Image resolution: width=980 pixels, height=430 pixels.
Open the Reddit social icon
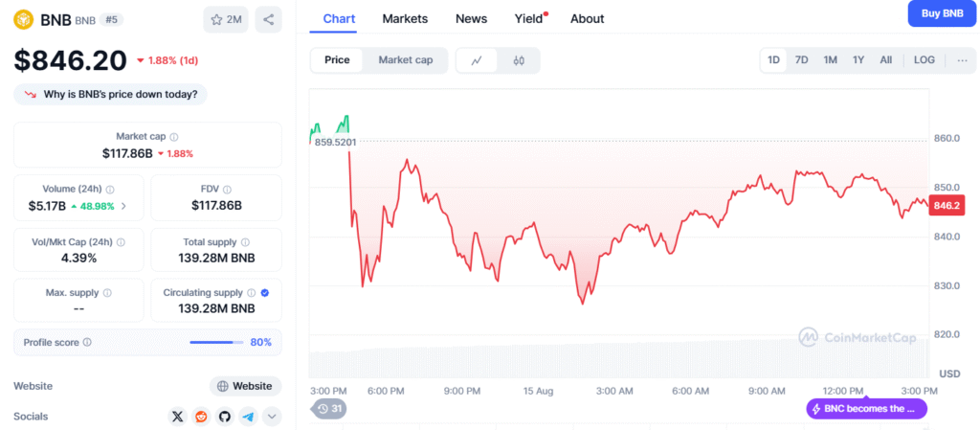(201, 417)
